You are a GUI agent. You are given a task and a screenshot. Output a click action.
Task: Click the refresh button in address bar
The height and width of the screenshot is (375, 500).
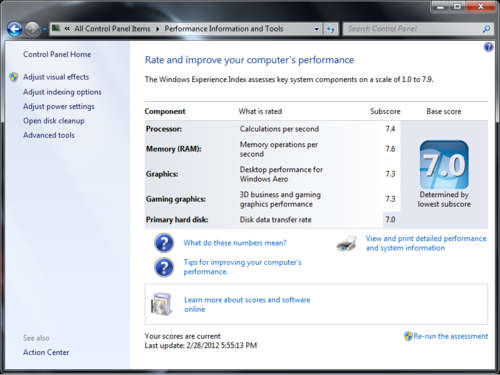[x=330, y=29]
